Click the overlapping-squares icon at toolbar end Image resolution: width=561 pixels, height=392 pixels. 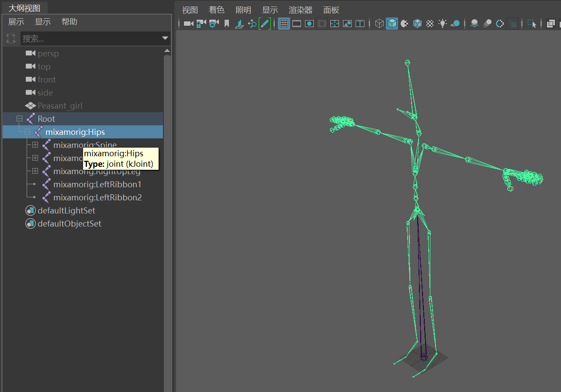point(551,24)
